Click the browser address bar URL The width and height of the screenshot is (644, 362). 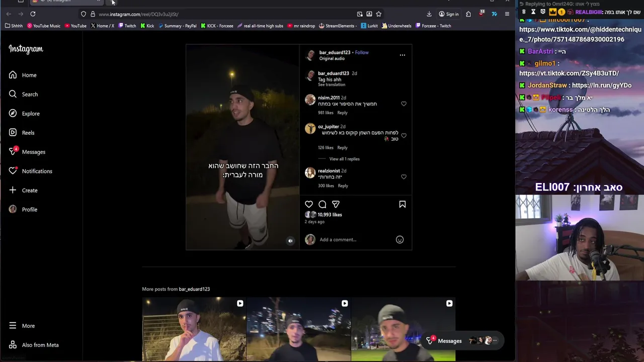click(138, 14)
